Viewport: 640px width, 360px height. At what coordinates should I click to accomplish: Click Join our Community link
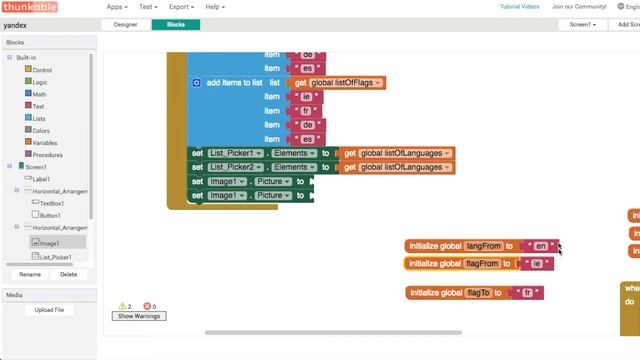(579, 7)
